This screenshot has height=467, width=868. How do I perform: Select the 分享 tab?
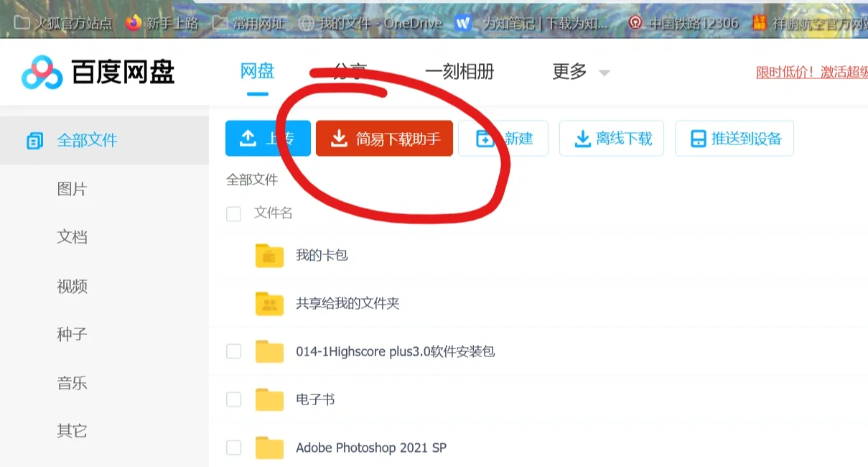tap(350, 72)
